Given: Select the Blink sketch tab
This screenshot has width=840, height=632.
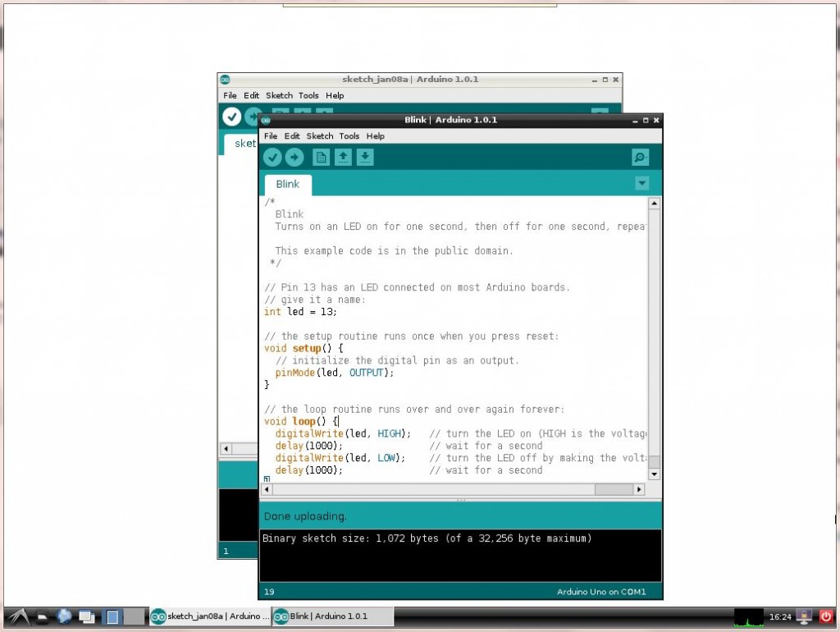Looking at the screenshot, I should (x=288, y=185).
